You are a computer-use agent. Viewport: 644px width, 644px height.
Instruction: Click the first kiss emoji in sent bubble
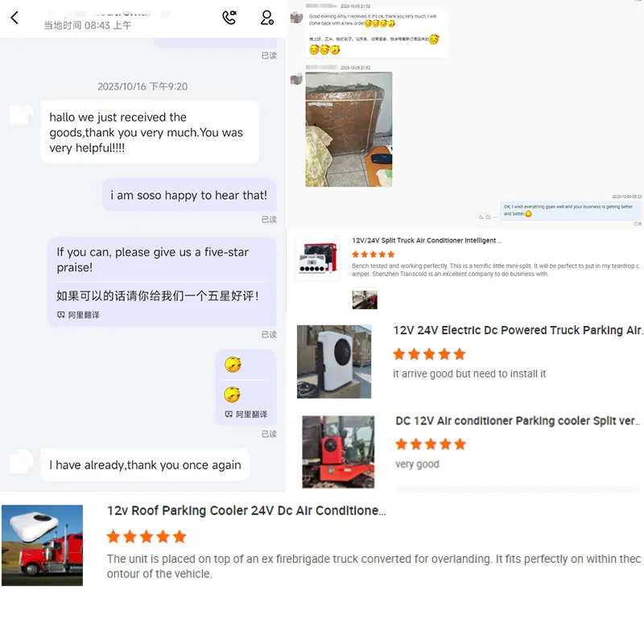[233, 365]
